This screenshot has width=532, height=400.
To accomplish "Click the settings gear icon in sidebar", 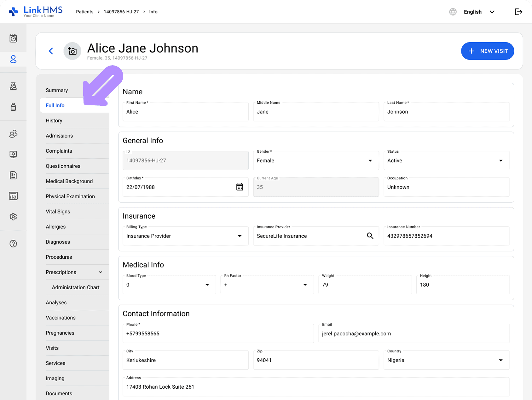I will tap(13, 217).
